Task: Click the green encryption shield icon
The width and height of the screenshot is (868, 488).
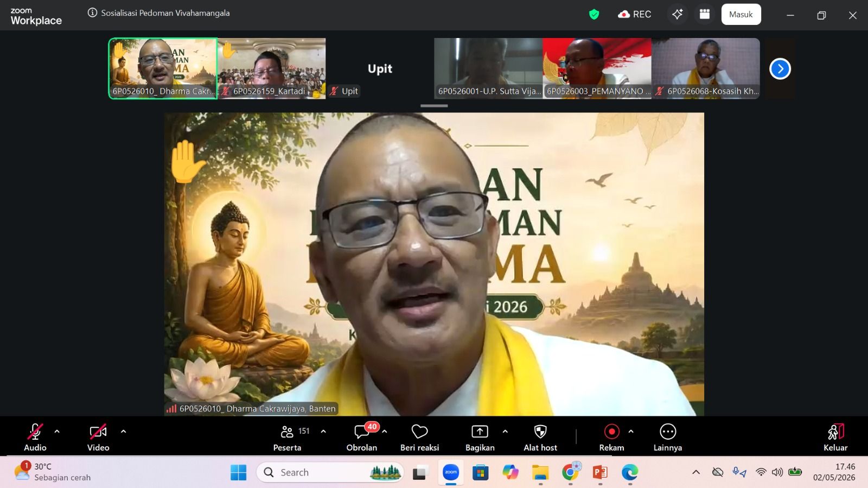Action: click(594, 14)
